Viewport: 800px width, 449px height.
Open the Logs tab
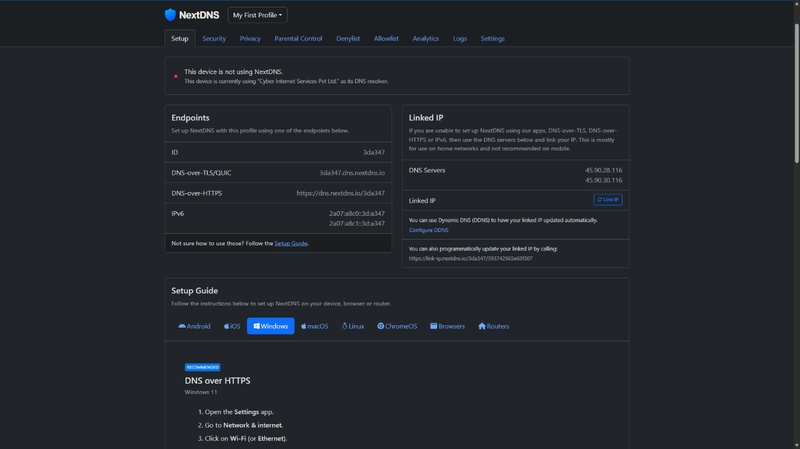(x=460, y=38)
